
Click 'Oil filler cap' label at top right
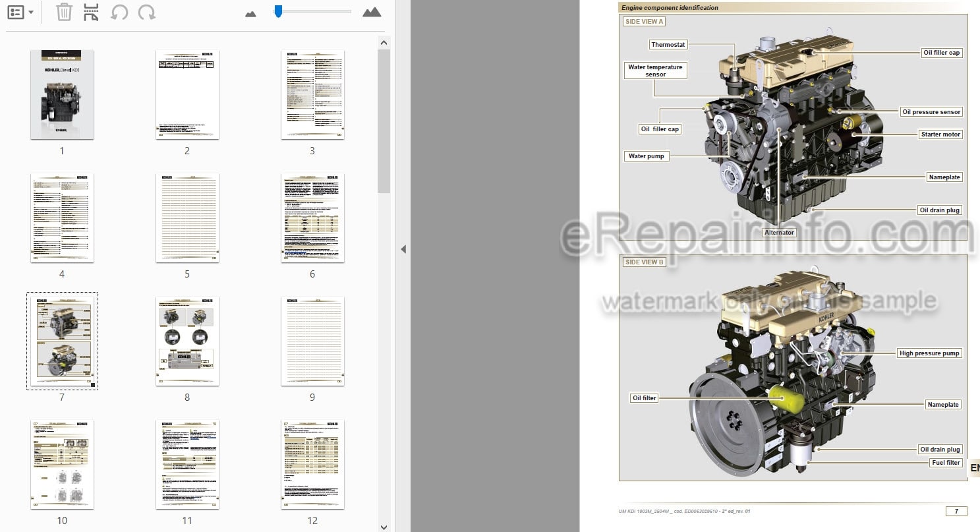pos(941,53)
